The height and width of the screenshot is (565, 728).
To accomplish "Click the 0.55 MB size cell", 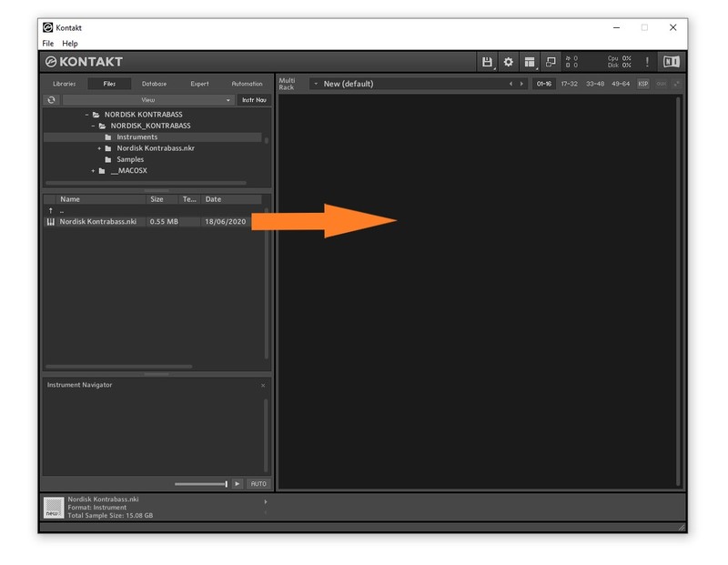I will point(164,222).
